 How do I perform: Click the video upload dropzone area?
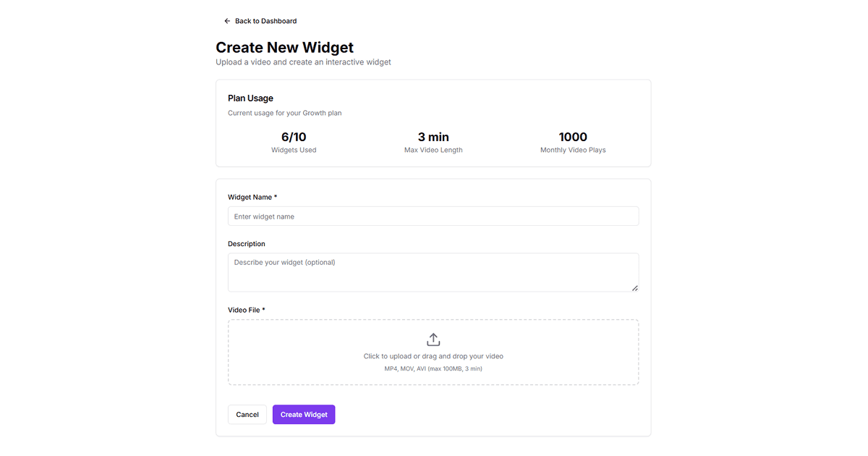click(433, 352)
